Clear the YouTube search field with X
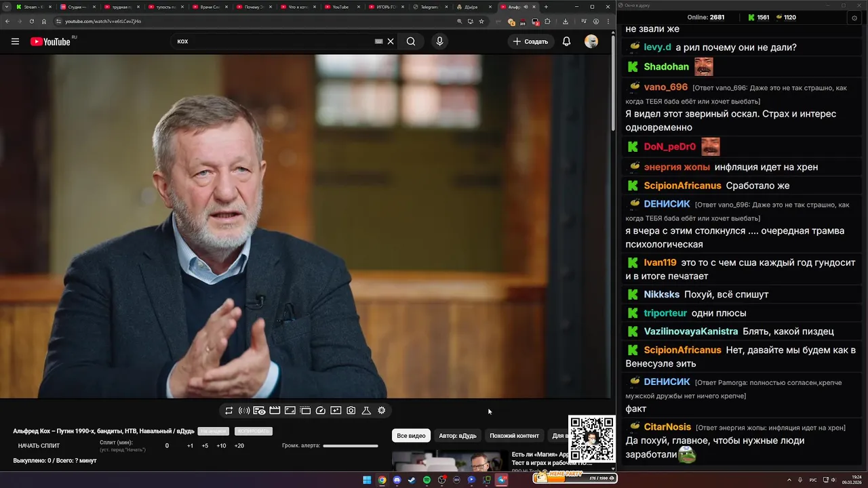The width and height of the screenshot is (868, 488). [x=391, y=41]
